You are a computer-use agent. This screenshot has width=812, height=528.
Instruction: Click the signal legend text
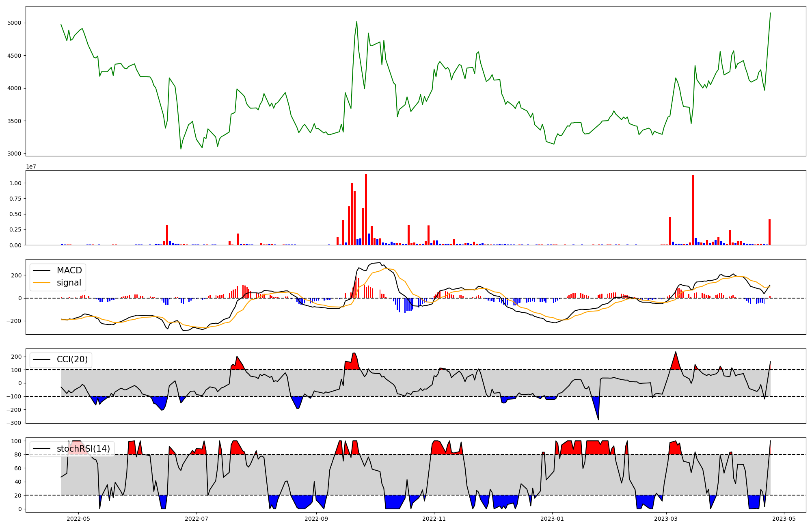point(69,283)
